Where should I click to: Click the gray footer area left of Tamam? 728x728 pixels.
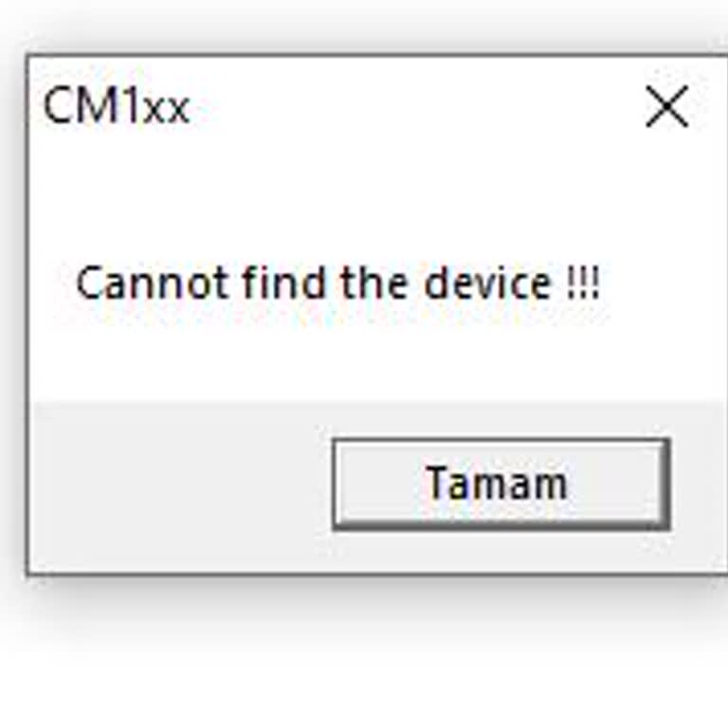point(180,485)
